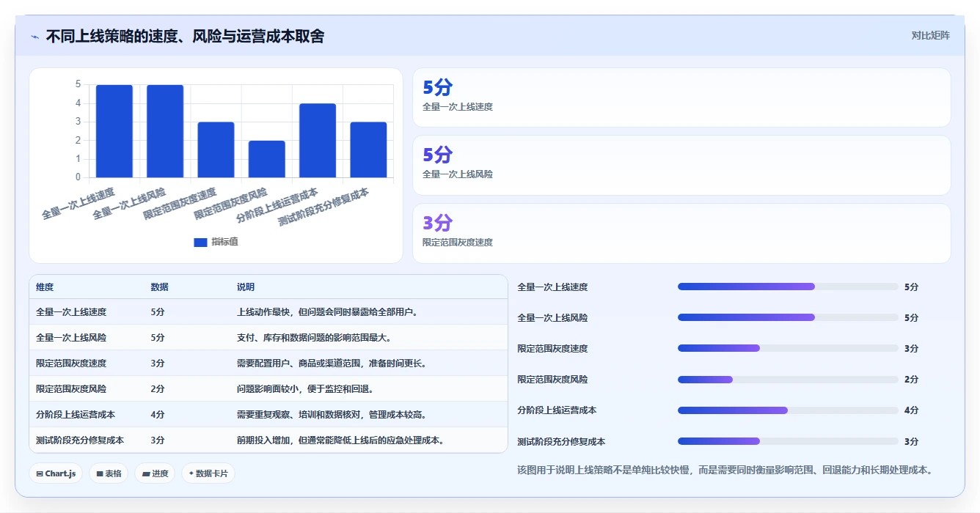This screenshot has height=513, width=980.
Task: Select the Chart.js tag chip
Action: (x=56, y=473)
